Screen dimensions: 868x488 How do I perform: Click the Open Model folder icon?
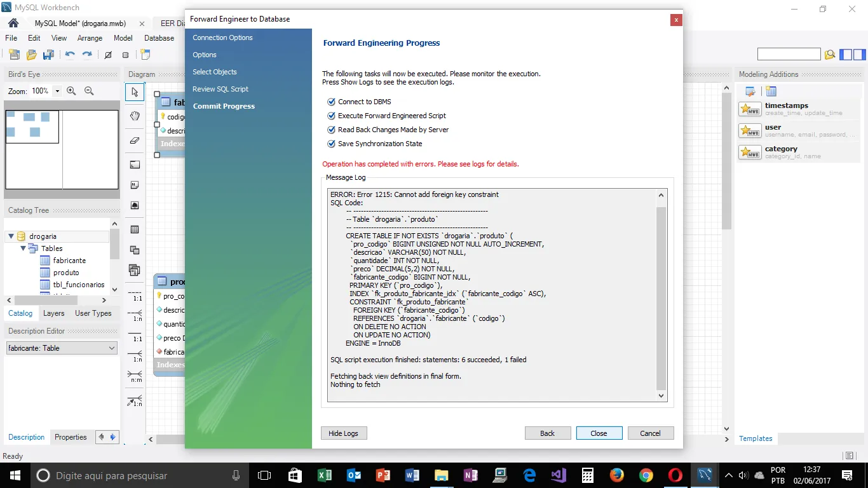pos(31,55)
